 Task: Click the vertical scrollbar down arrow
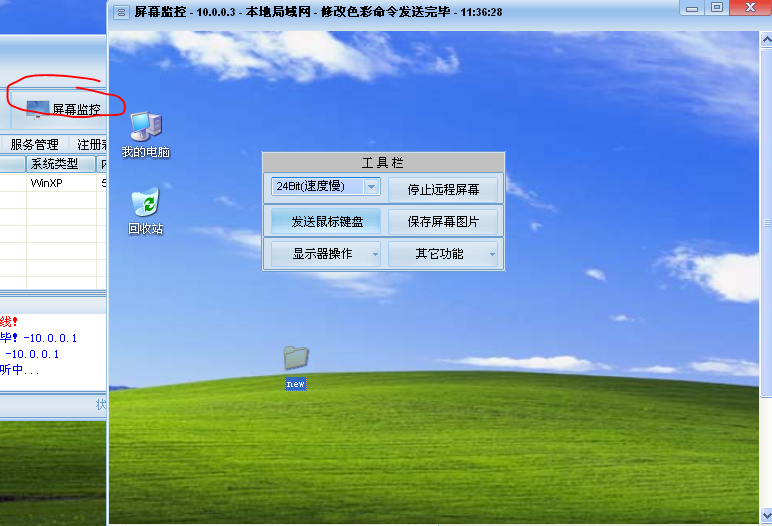click(766, 516)
